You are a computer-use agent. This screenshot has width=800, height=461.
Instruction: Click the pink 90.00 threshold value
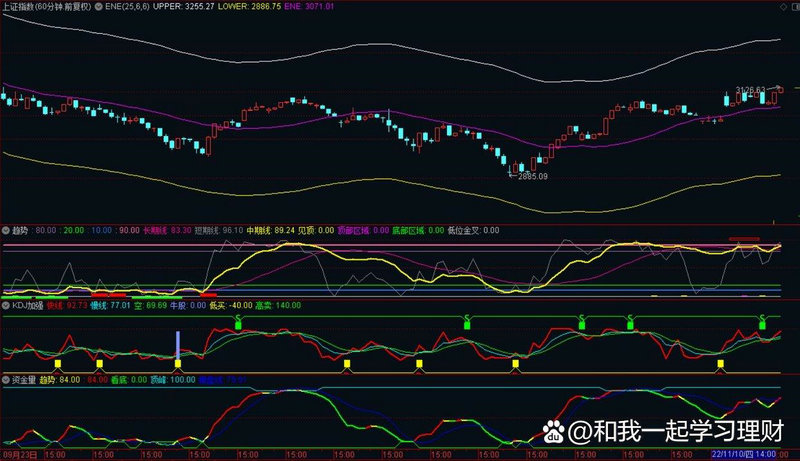(x=129, y=230)
